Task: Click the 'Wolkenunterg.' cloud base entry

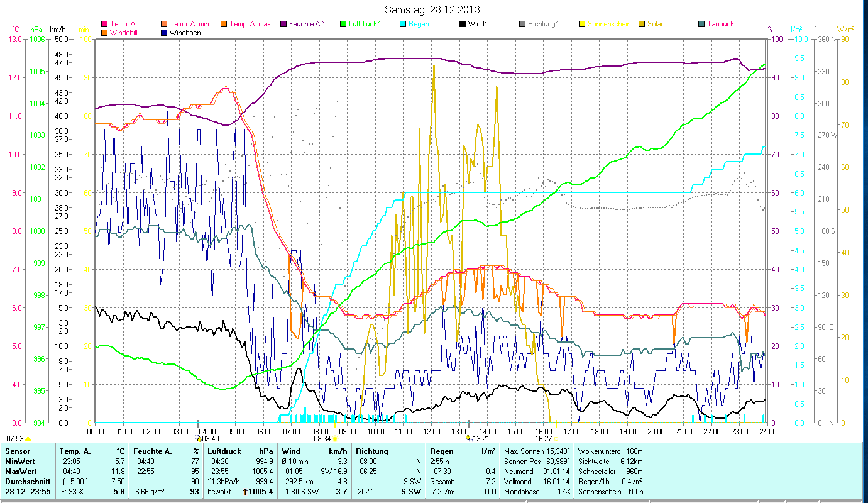Action: point(610,451)
